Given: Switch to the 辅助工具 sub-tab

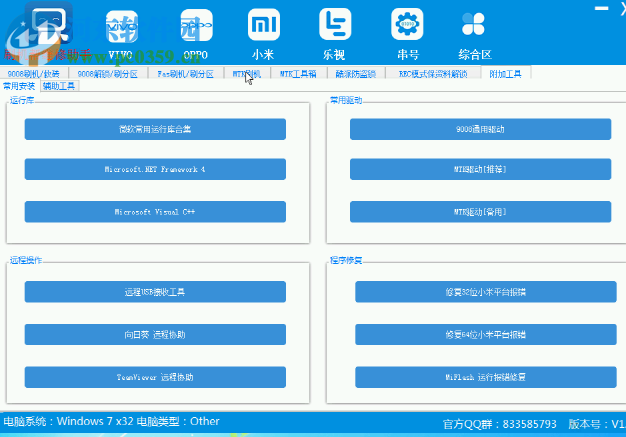Looking at the screenshot, I should (59, 86).
